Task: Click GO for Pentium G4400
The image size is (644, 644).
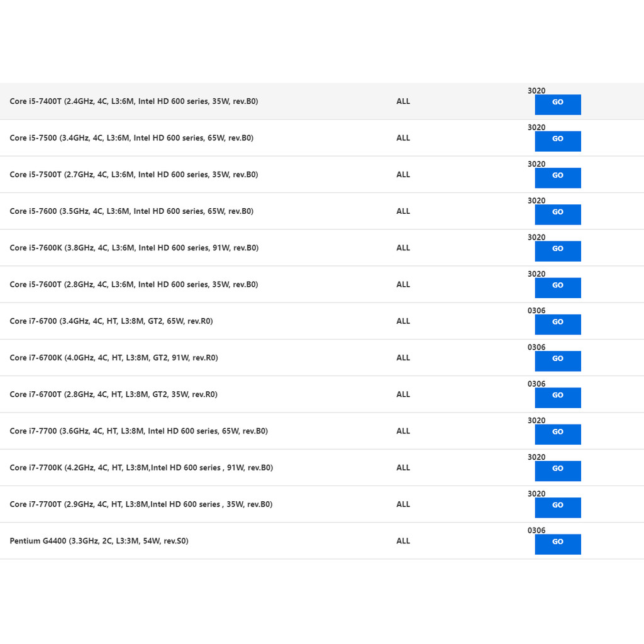Action: [557, 544]
